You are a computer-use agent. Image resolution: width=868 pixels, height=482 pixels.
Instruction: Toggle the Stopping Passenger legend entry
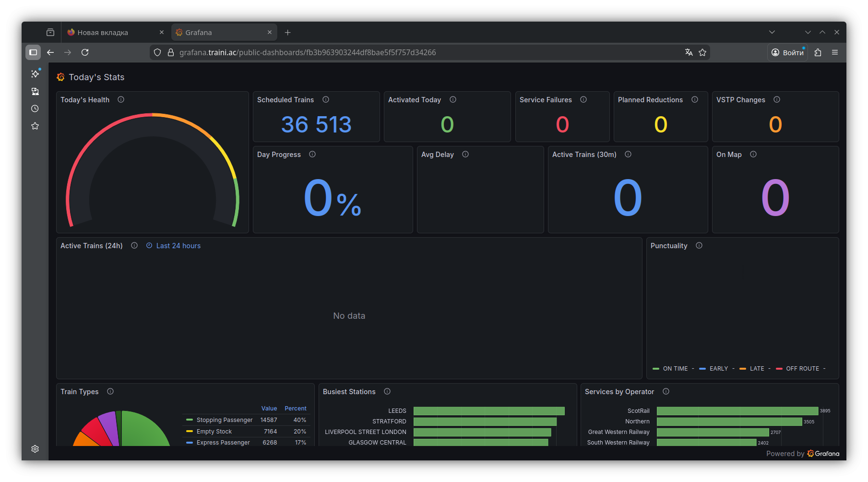[x=224, y=420]
